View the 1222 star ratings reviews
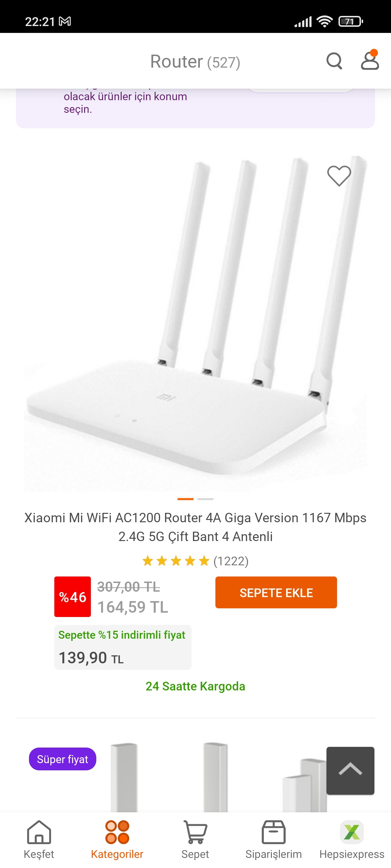This screenshot has width=391, height=868. 195,561
